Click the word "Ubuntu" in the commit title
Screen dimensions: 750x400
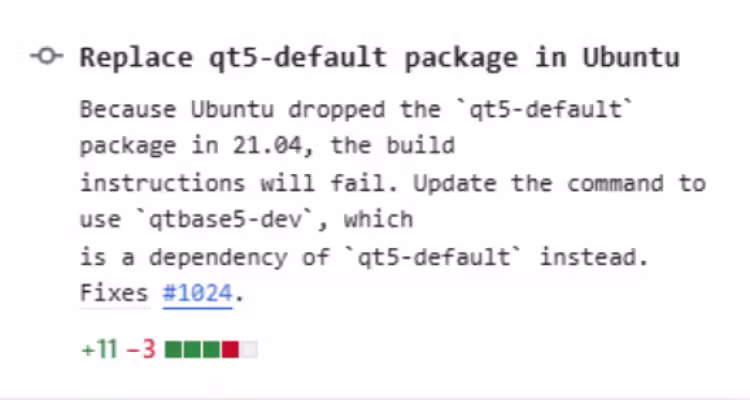[x=631, y=57]
